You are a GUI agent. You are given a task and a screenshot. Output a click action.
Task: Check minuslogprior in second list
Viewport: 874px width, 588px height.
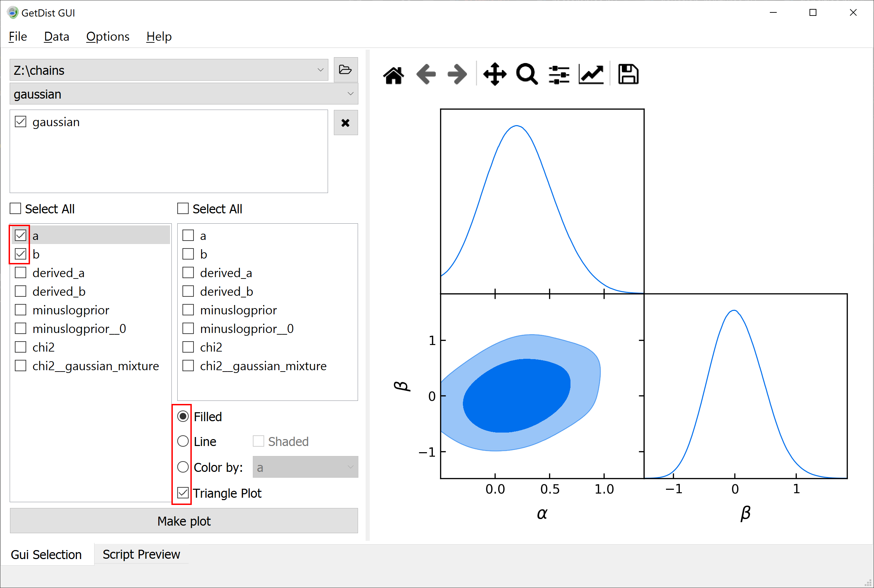(x=188, y=310)
